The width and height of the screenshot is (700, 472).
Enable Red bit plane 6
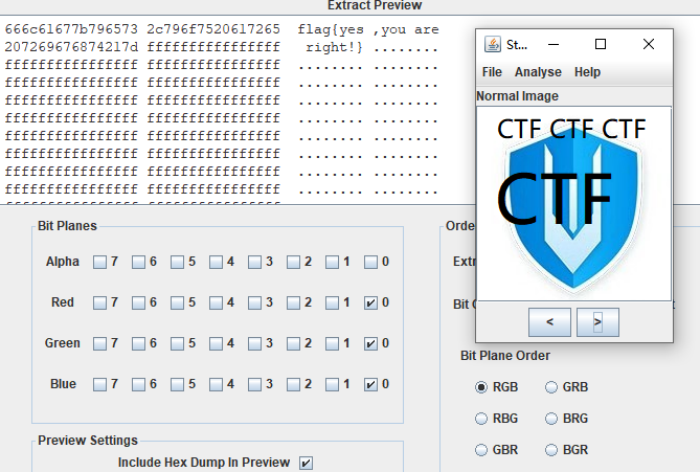pos(138,303)
